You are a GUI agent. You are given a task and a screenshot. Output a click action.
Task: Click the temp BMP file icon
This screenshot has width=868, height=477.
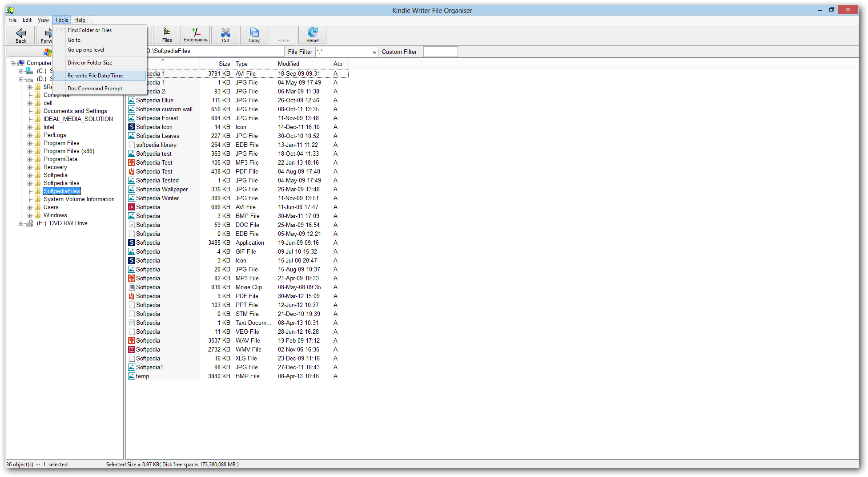(132, 376)
